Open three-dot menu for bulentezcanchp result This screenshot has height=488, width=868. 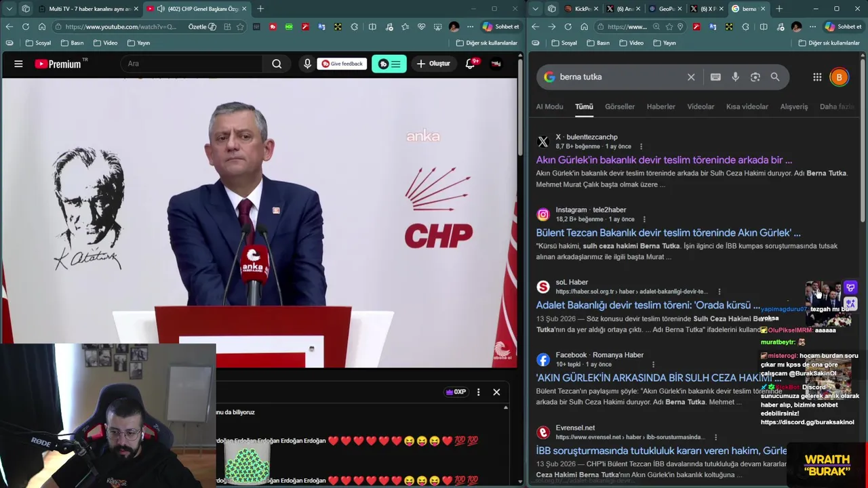pos(641,146)
